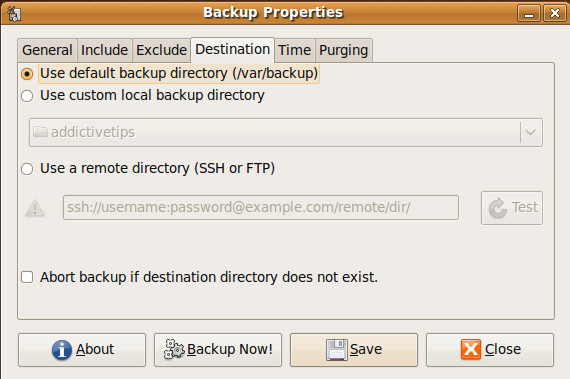
Task: Click the application icon in title bar
Action: click(15, 13)
